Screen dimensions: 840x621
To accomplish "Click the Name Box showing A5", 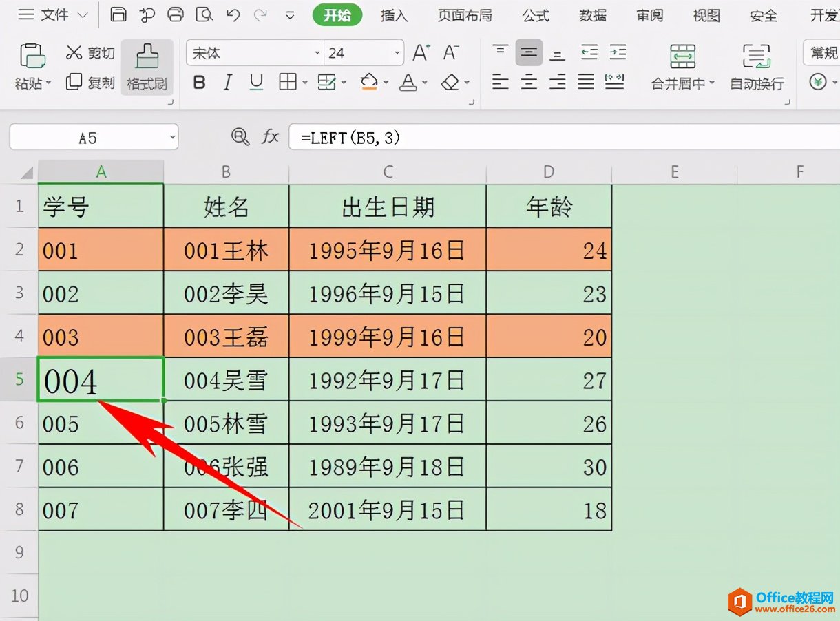I will click(94, 137).
